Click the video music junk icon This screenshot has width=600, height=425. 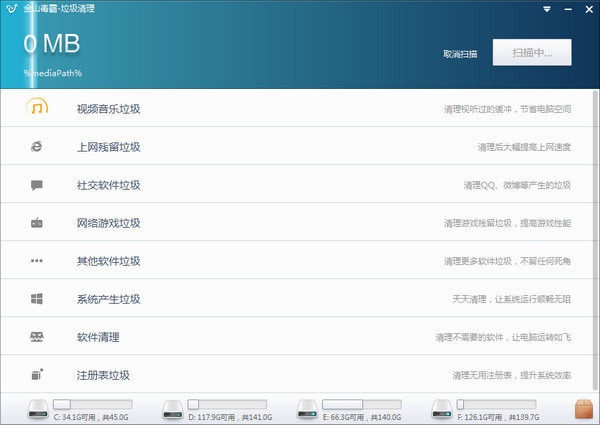37,108
